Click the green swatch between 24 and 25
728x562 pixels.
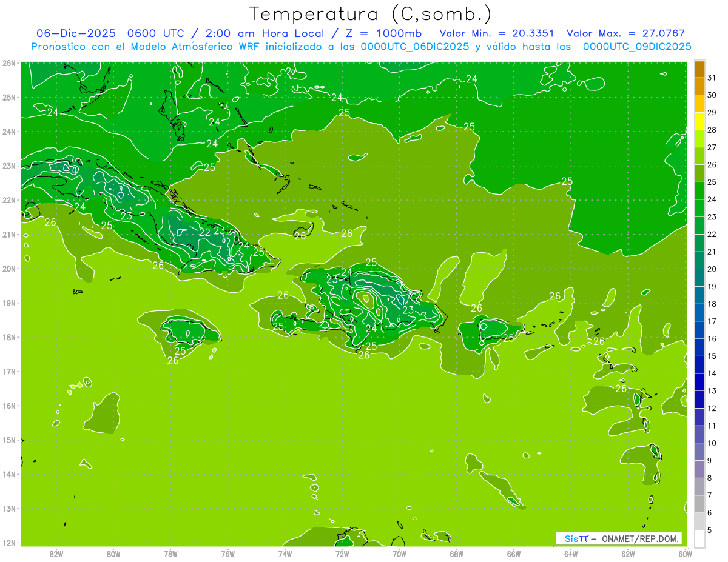[699, 191]
